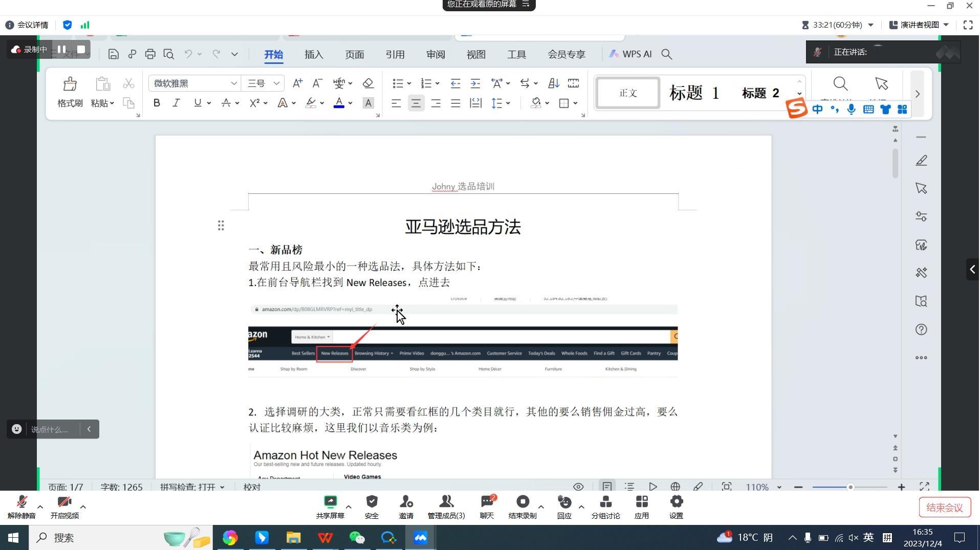
Task: Click the pen annotation icon in right sidebar
Action: click(x=921, y=160)
